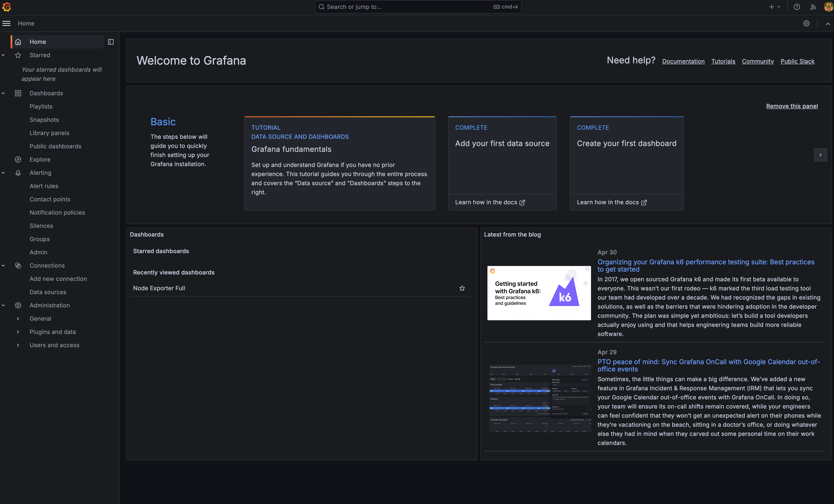
Task: Open the help question mark icon
Action: tap(797, 7)
